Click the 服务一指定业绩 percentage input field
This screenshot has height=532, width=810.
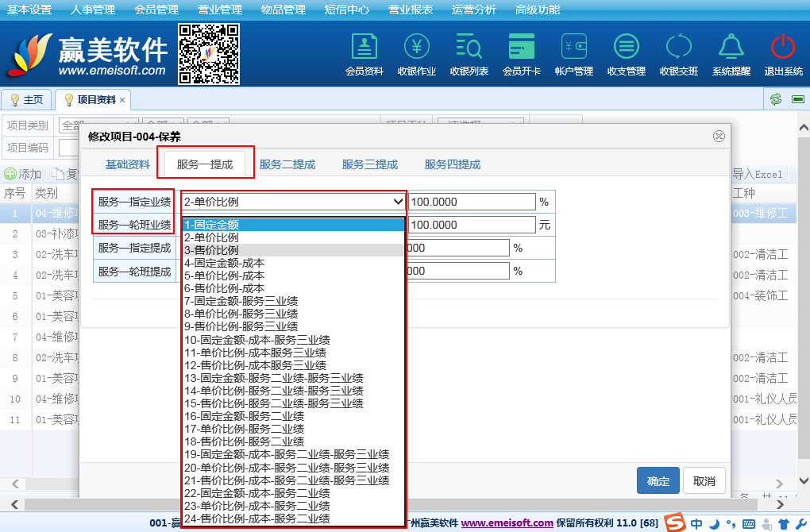(x=472, y=202)
